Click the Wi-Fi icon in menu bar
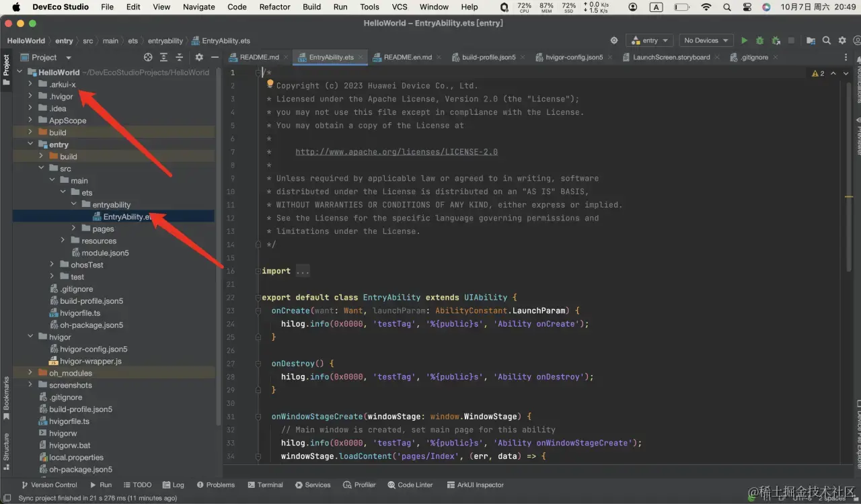This screenshot has width=861, height=504. tap(706, 7)
